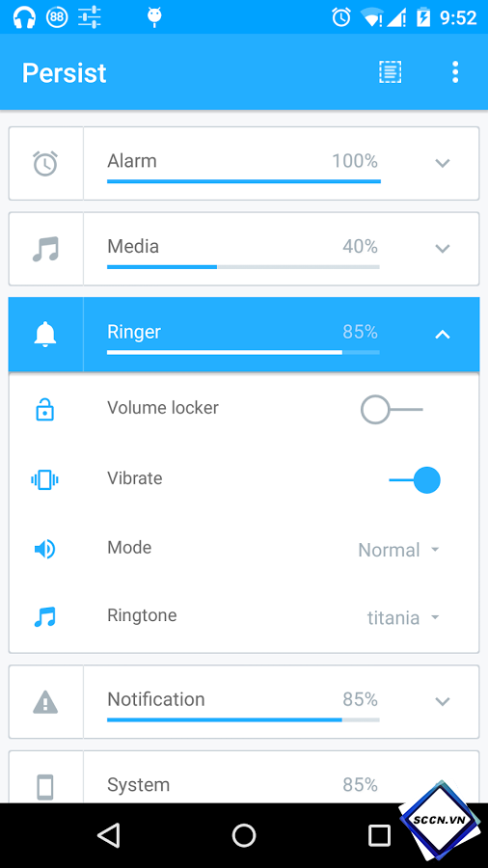Tap the System phone icon

pos(45,787)
